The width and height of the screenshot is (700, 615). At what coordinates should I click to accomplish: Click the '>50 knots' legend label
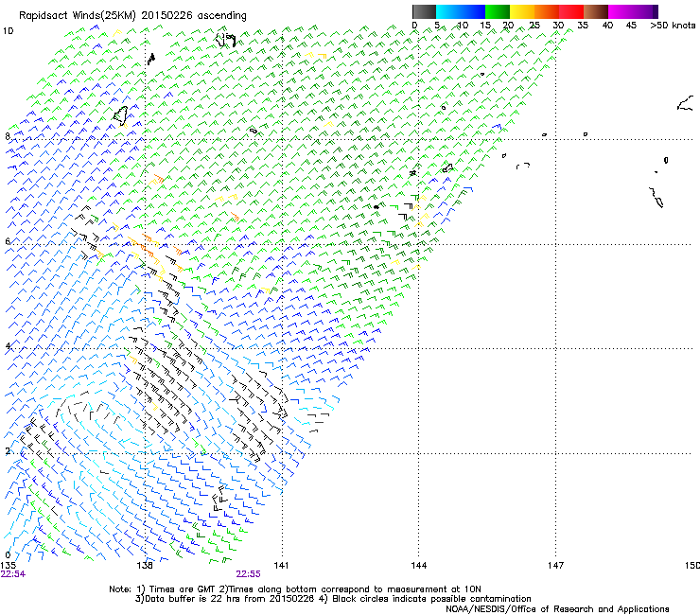pyautogui.click(x=673, y=26)
